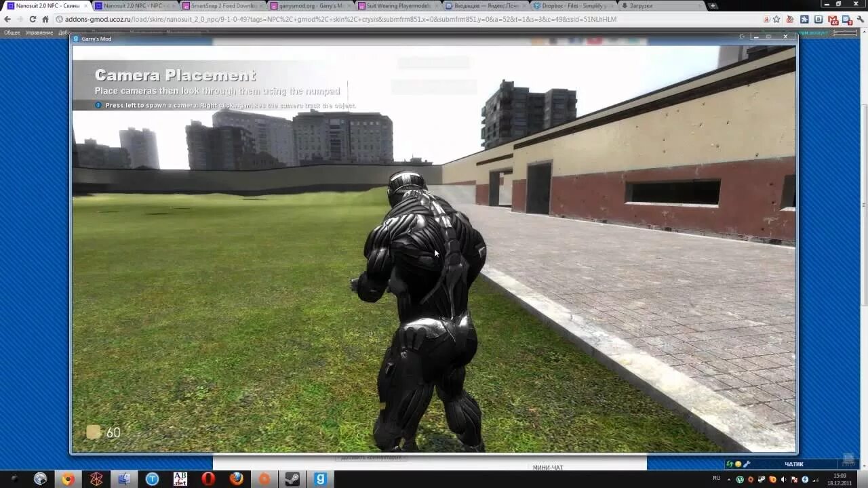Bookmark this page with the star icon
This screenshot has width=868, height=488.
click(x=776, y=19)
